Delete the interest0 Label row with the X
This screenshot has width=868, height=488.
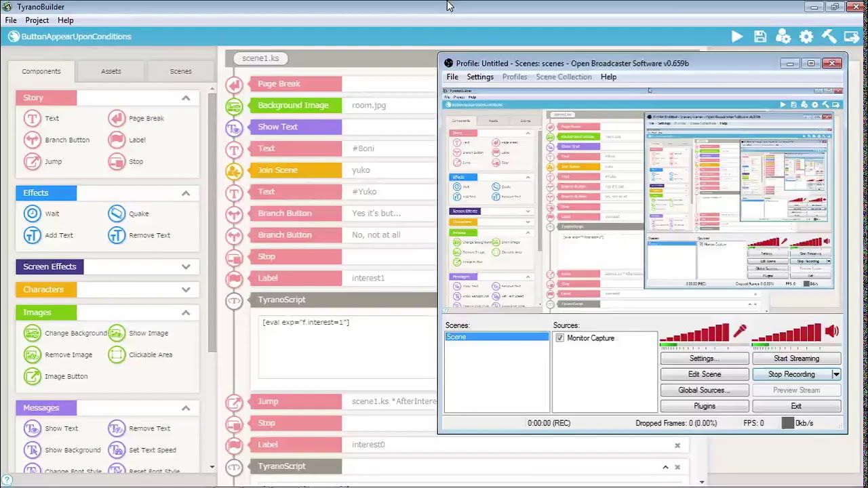(677, 445)
